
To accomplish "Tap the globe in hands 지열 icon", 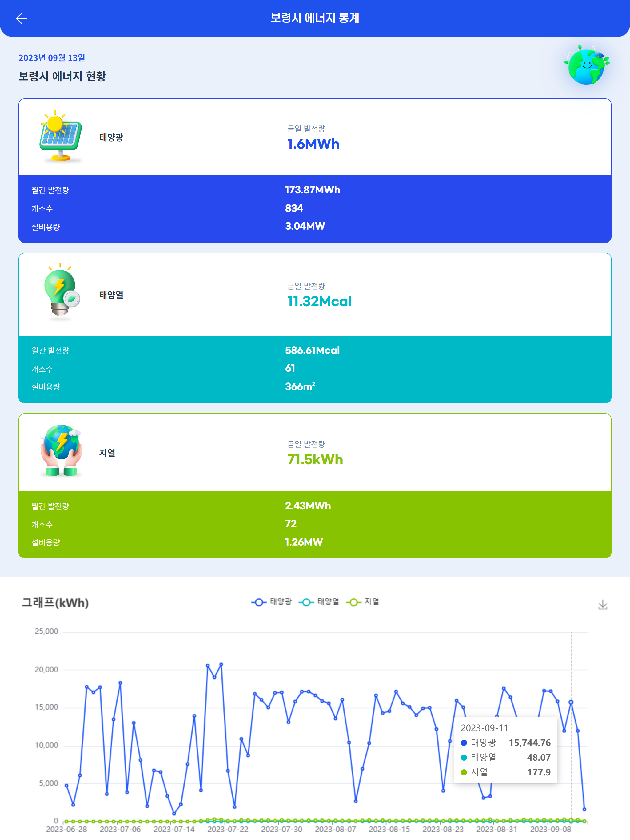I will [x=61, y=451].
